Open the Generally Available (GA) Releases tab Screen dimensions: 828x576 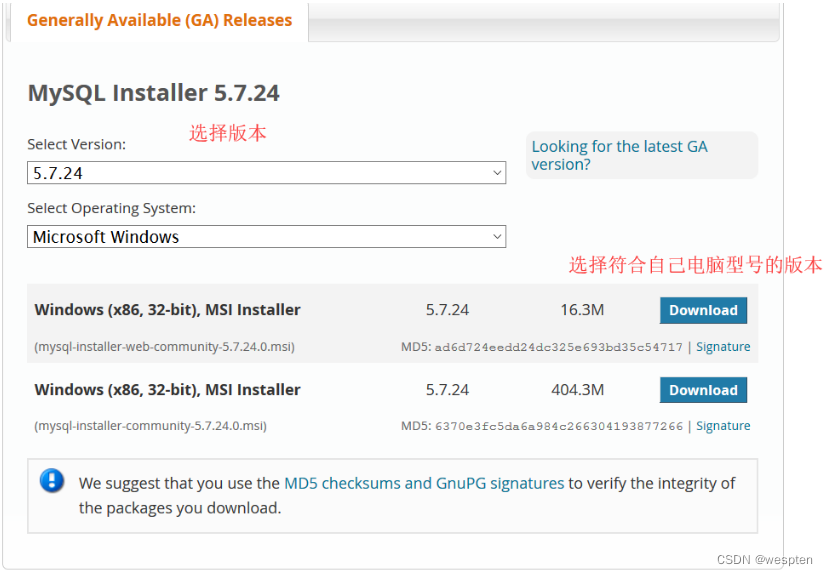[159, 21]
